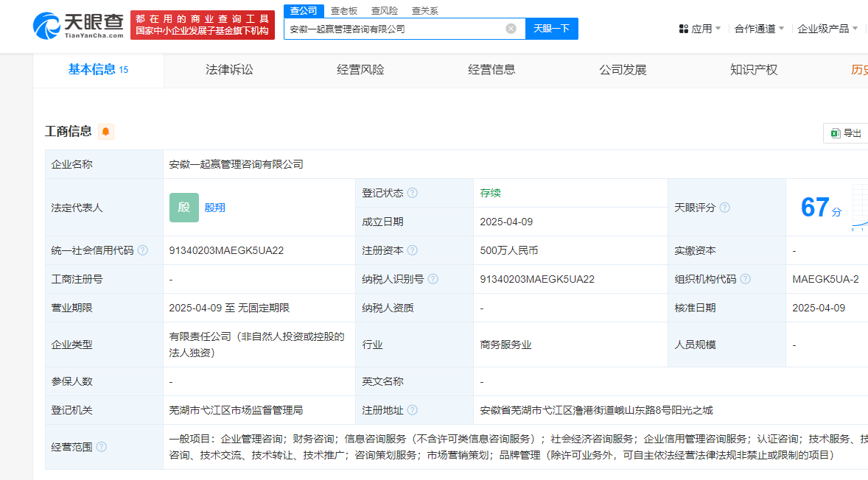Click the 商务服务业 industry value

(x=505, y=345)
